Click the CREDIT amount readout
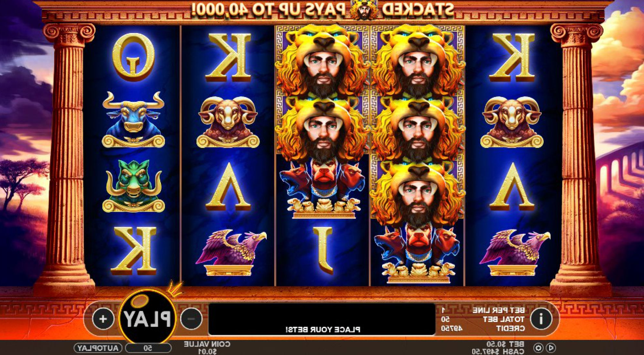The width and height of the screenshot is (644, 355). [x=451, y=328]
